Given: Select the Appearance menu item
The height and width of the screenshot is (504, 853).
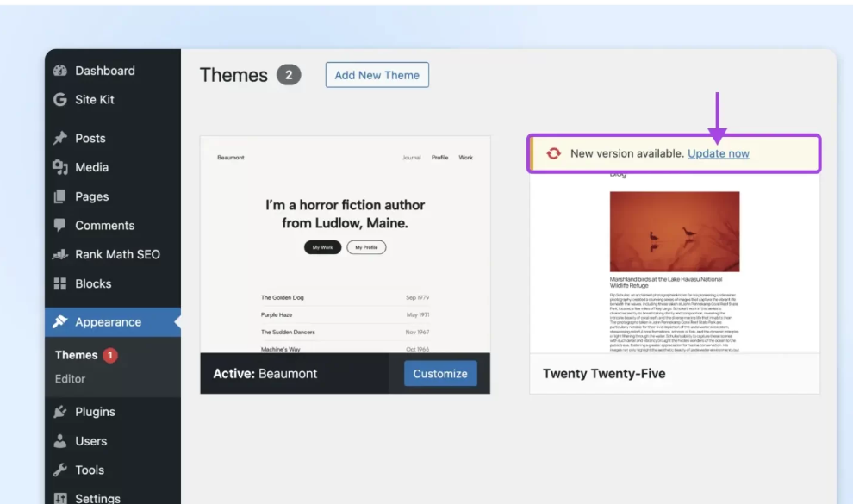Looking at the screenshot, I should pos(113,322).
